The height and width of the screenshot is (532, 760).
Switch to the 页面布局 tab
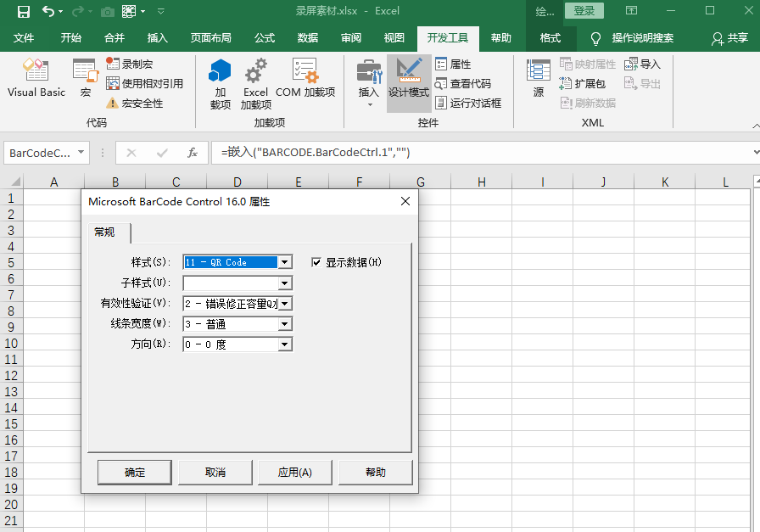tap(210, 38)
